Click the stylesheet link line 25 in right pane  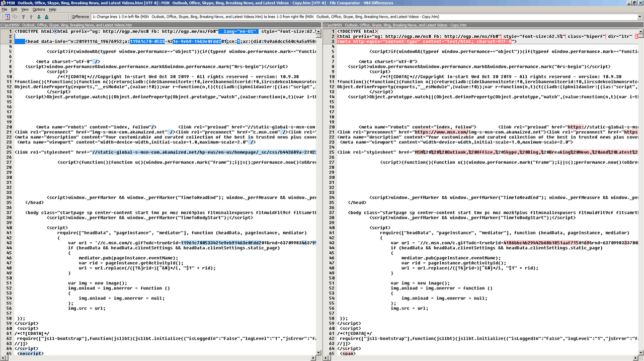(x=488, y=152)
